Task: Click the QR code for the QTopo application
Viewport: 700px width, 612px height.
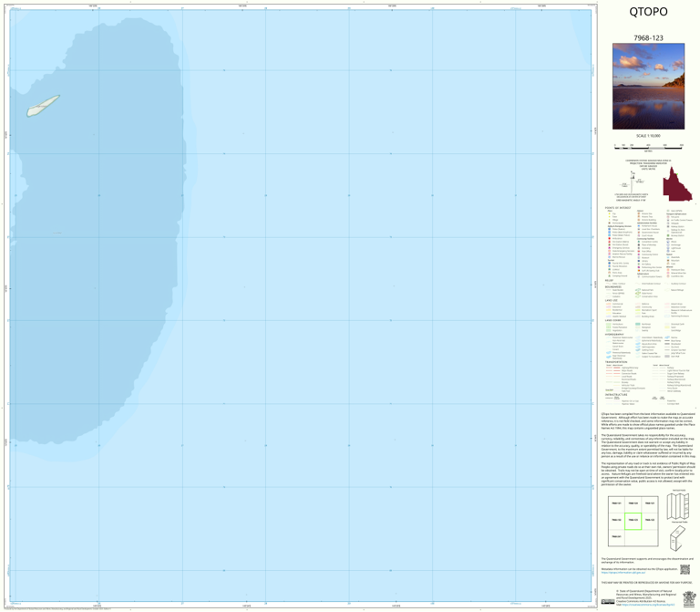Action: coord(685,569)
